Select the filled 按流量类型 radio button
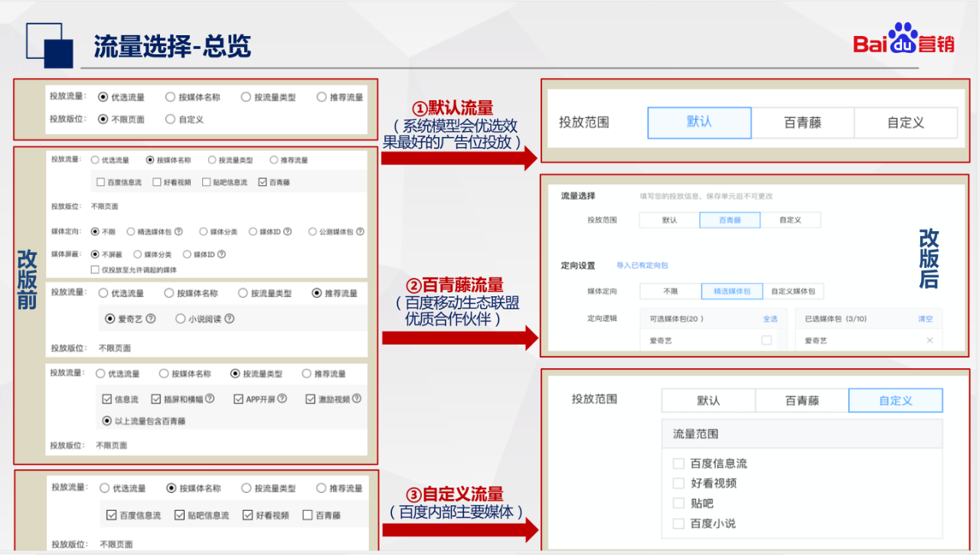This screenshot has width=980, height=555. pyautogui.click(x=235, y=374)
